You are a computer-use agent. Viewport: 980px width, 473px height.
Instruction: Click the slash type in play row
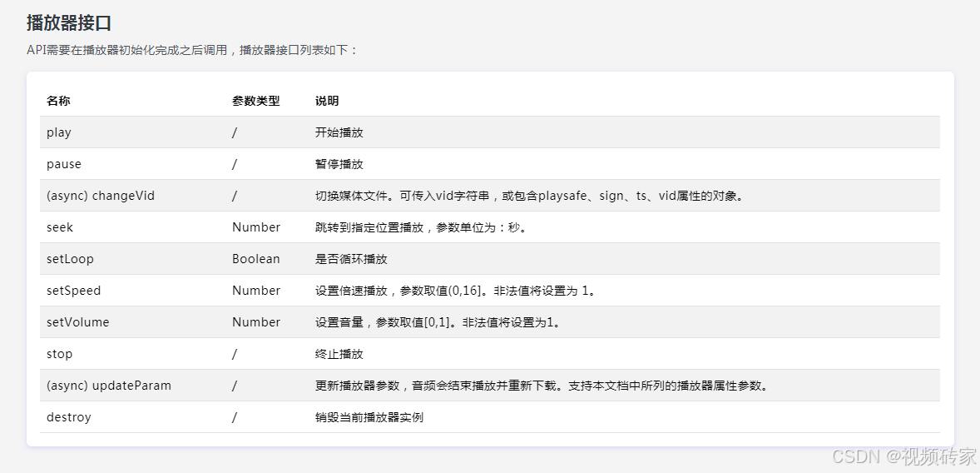click(235, 132)
